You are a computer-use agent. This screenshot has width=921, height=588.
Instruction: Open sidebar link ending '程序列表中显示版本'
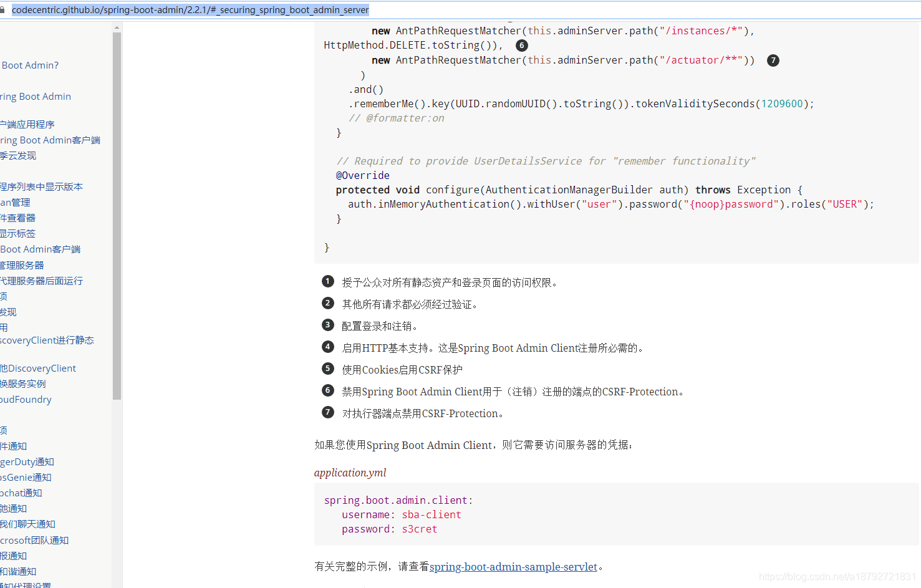pyautogui.click(x=41, y=187)
